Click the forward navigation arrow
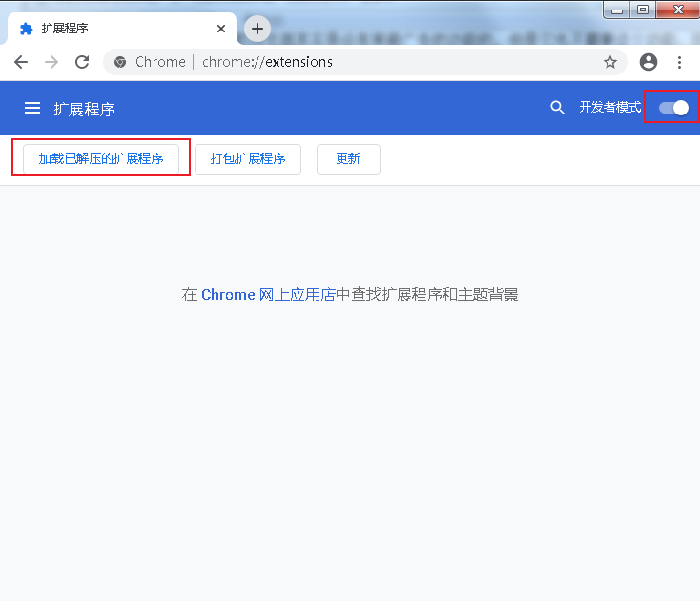700x601 pixels. 51,62
